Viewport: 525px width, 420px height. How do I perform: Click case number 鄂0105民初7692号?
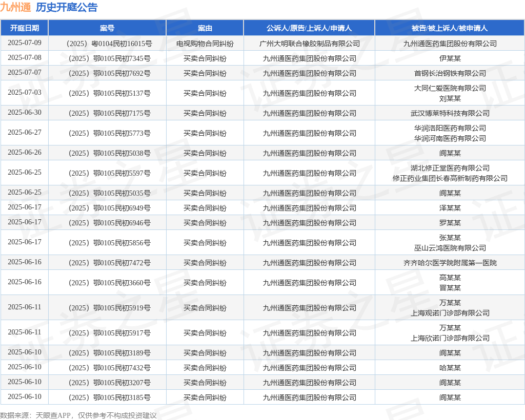coord(109,73)
